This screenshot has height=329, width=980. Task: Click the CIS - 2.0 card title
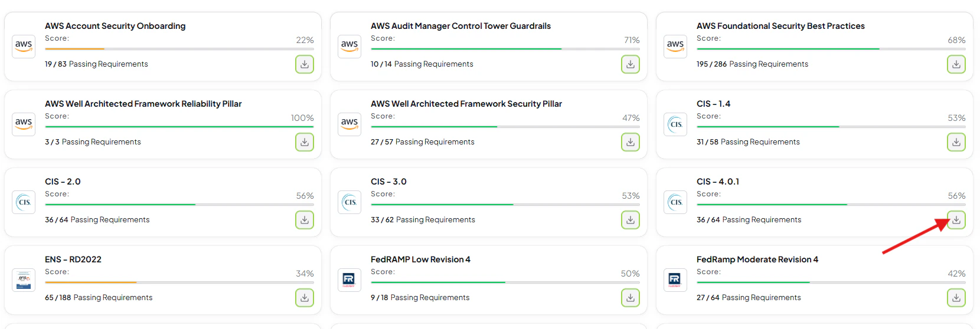pos(63,182)
